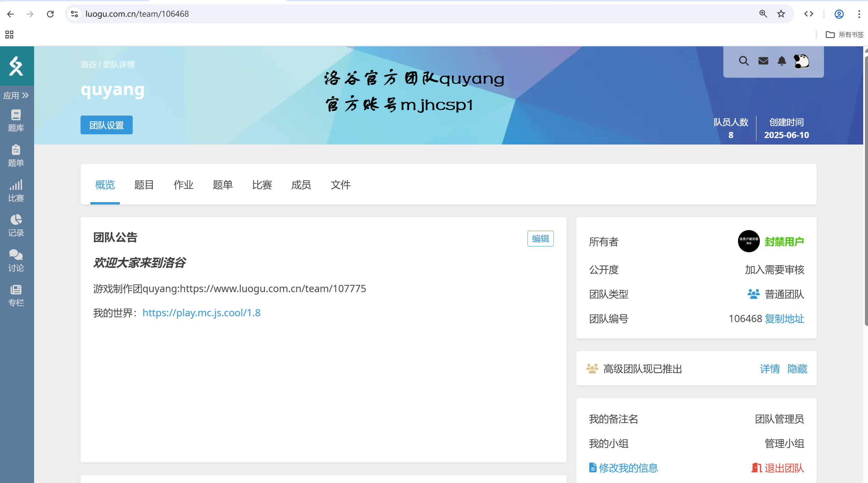
Task: Open the 记录 records sidebar icon
Action: coord(16,225)
